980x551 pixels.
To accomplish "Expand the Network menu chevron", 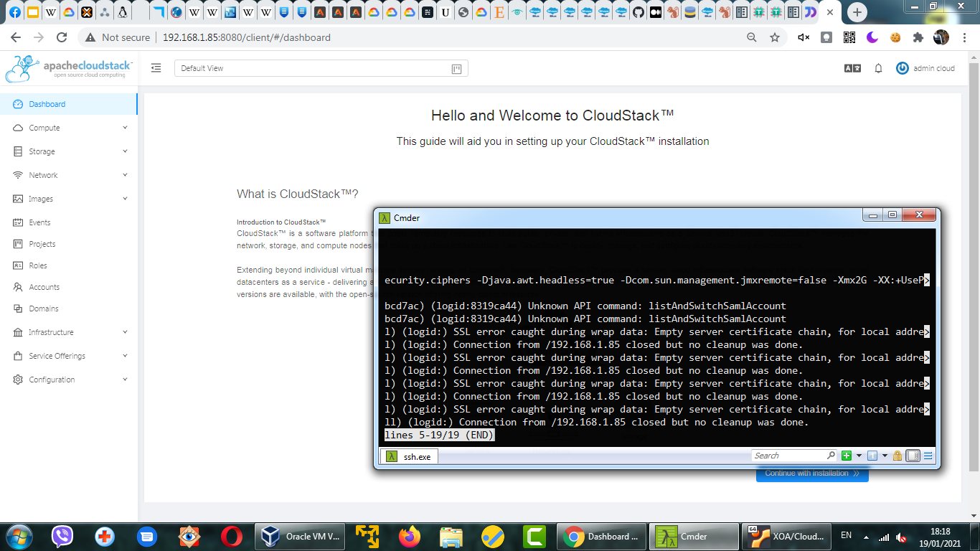I will pos(125,175).
